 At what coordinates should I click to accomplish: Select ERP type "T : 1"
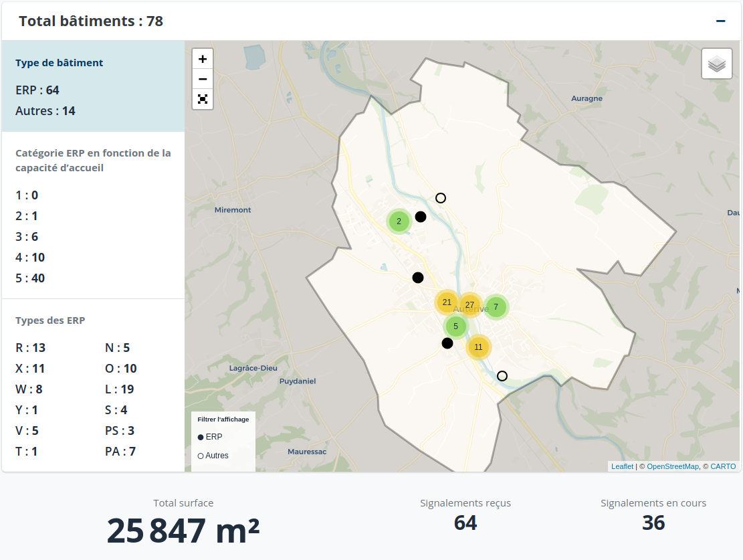click(26, 452)
